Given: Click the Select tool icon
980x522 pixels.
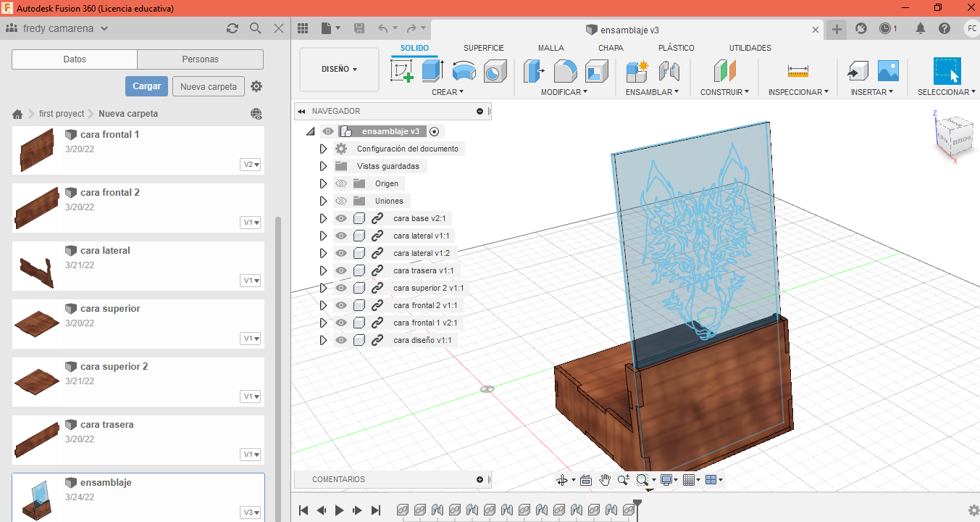Looking at the screenshot, I should point(947,71).
